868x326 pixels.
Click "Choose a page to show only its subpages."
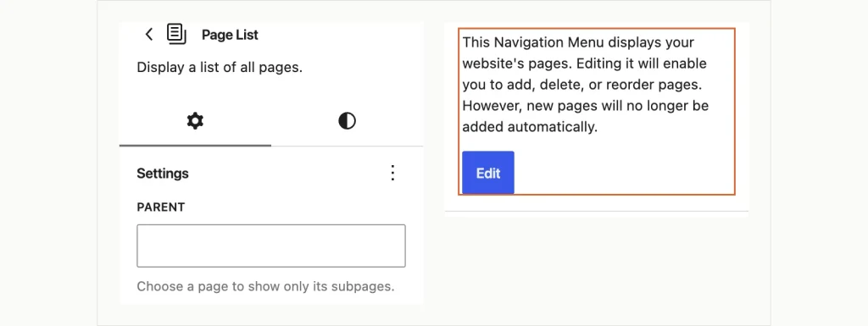point(265,287)
